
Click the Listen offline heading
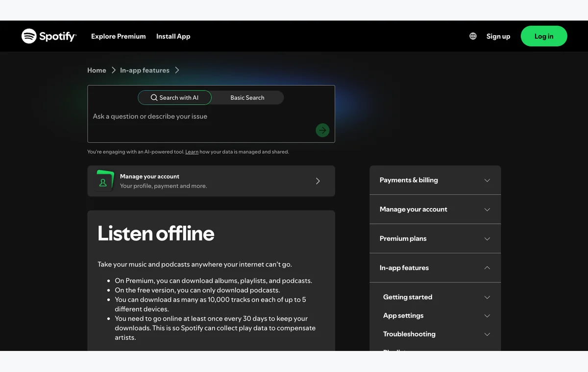[156, 233]
